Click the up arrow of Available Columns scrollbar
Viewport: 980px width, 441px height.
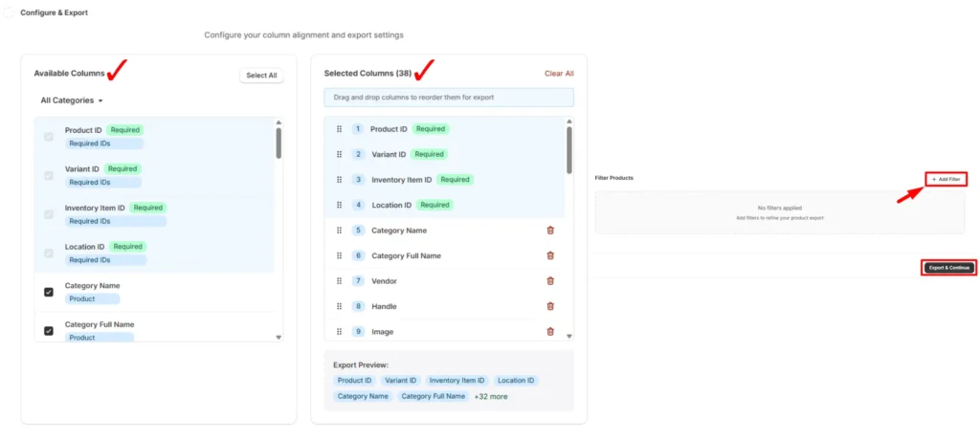click(x=278, y=122)
